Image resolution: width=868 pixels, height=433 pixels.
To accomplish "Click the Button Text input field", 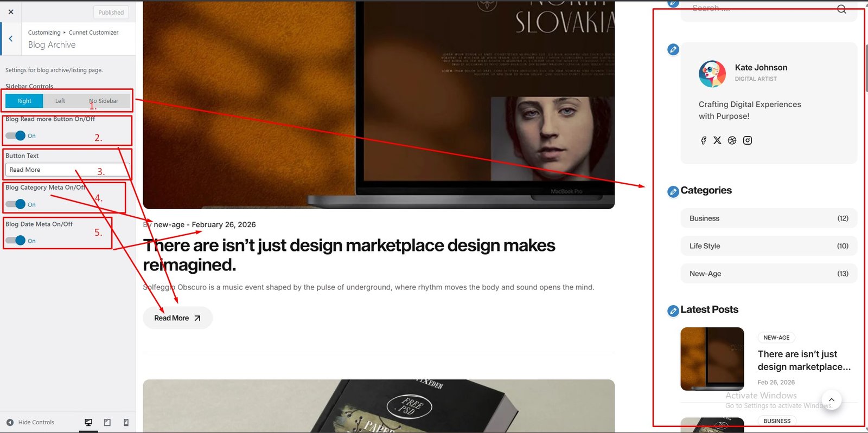I will [x=67, y=170].
